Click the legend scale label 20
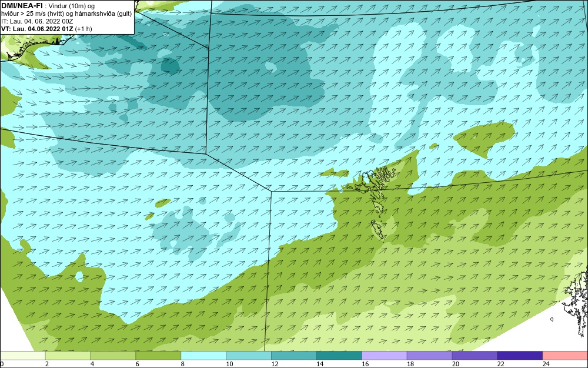The width and height of the screenshot is (588, 368). pos(456,364)
